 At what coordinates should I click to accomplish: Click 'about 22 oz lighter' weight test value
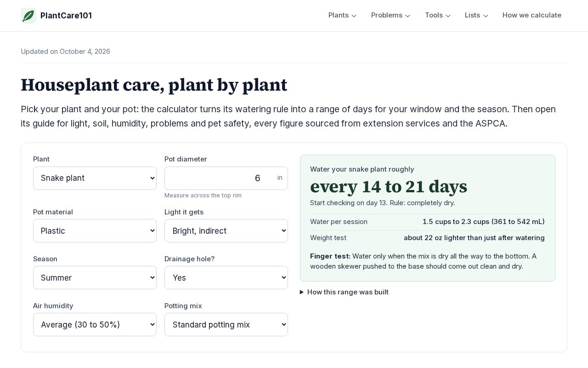(474, 238)
